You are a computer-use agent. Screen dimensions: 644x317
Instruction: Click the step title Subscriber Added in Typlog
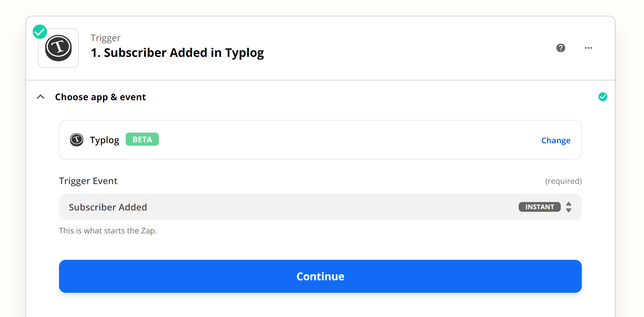pyautogui.click(x=177, y=53)
